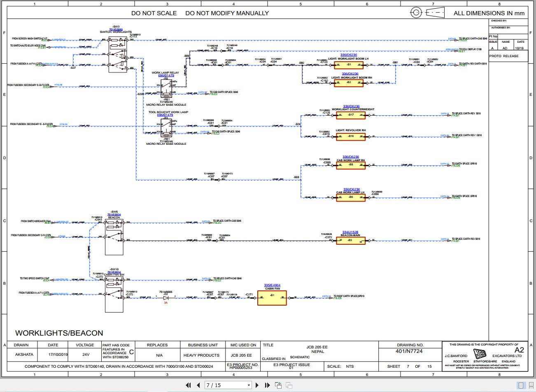Open the 335/E4964 Cabin Fan link
Viewport: 536px width, 392px height.
point(272,285)
